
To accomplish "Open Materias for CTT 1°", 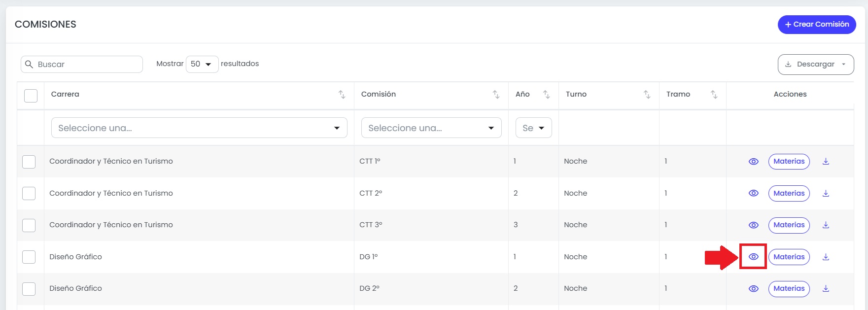I will [789, 162].
